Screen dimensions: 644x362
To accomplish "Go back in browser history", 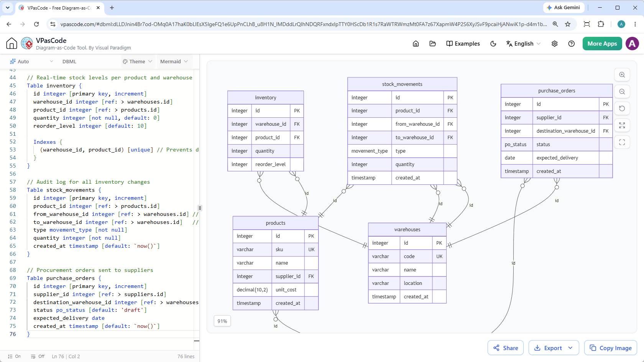I will [9, 24].
